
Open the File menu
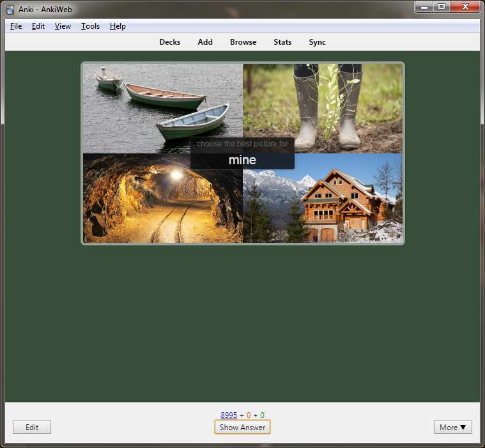pos(16,26)
